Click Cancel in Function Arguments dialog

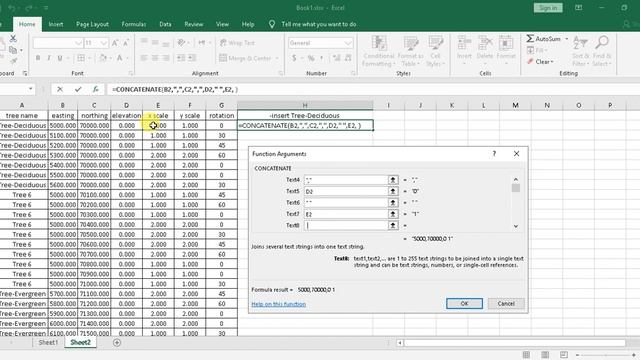pyautogui.click(x=506, y=304)
